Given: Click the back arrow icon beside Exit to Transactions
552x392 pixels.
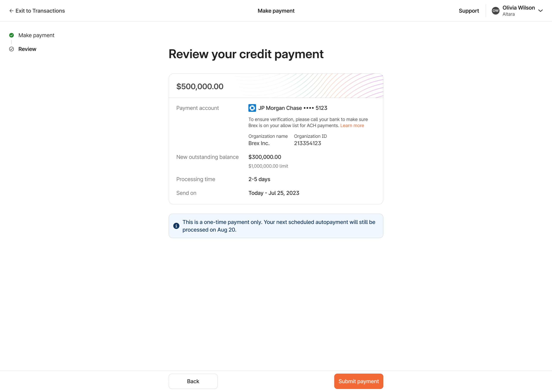Looking at the screenshot, I should (11, 11).
